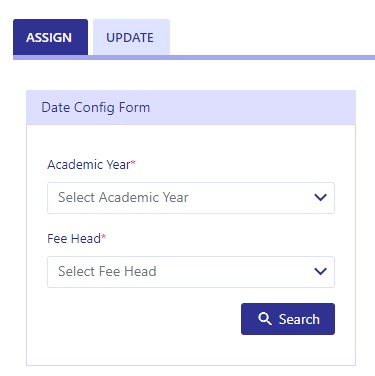Click the Academic Year field label
Image resolution: width=375 pixels, height=376 pixels.
[89, 164]
